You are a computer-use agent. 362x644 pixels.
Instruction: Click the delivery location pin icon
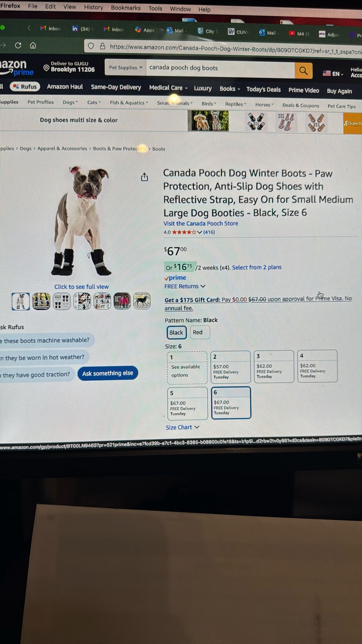[46, 68]
